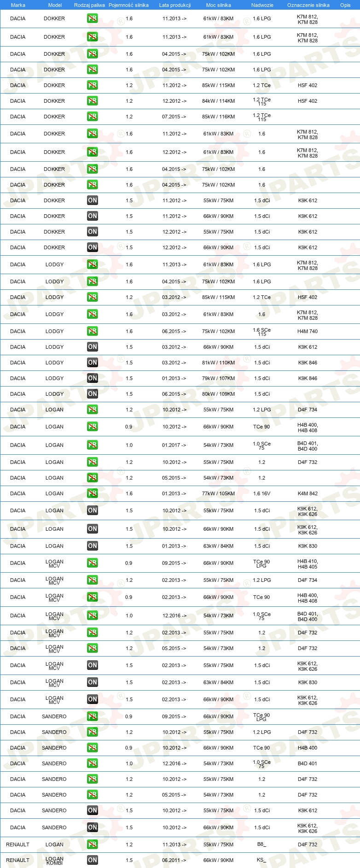Click 'LODGY' in the 80kW/109KM row

pos(54,394)
